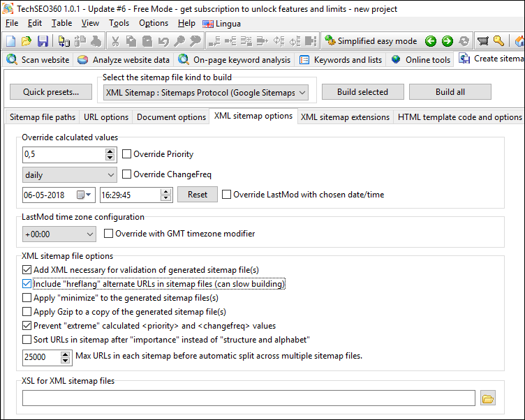Click the yellow key icon in toolbar

[498, 41]
